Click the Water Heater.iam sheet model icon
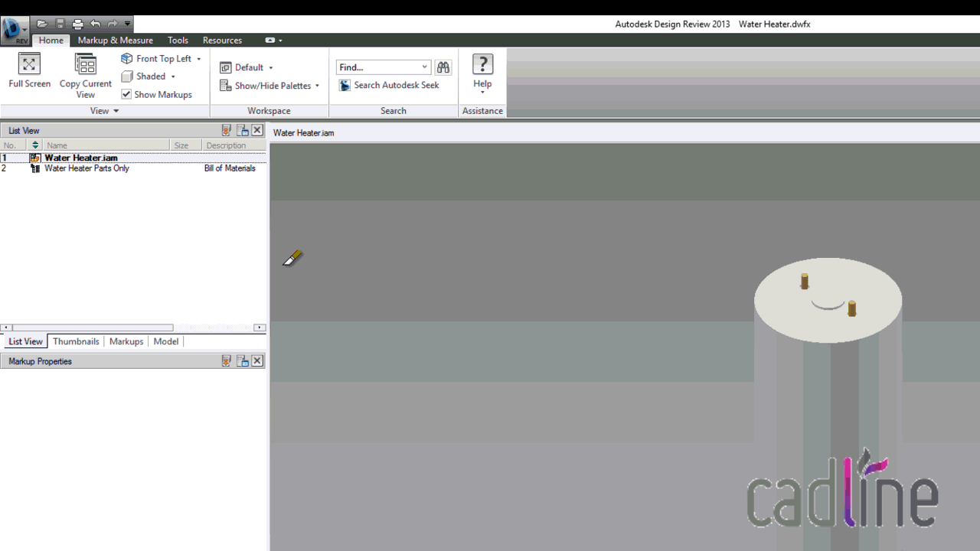 (34, 158)
